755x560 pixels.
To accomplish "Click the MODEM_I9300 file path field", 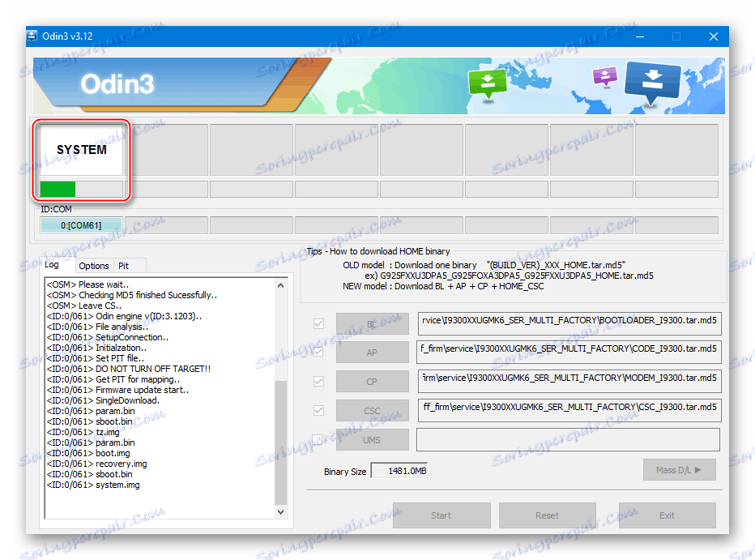I will 569,382.
